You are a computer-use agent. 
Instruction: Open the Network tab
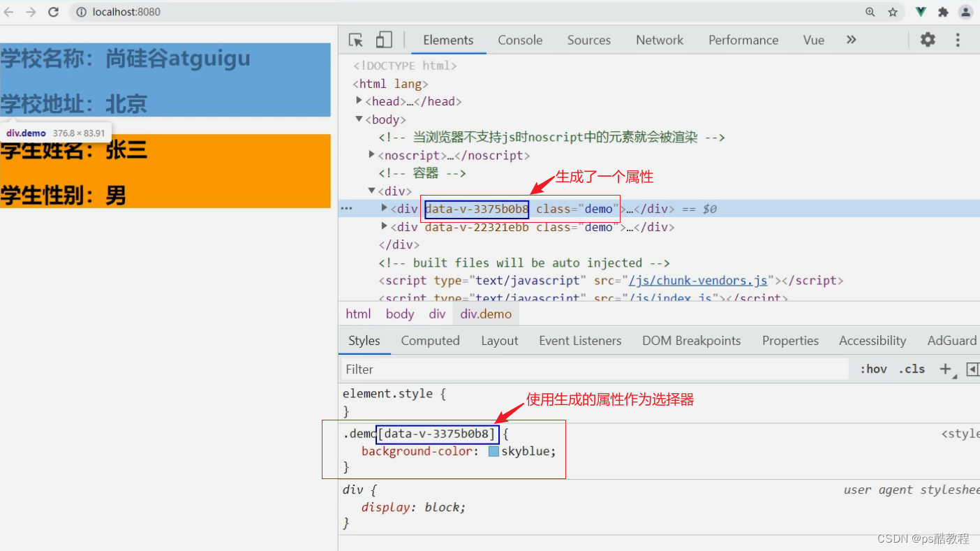(660, 40)
